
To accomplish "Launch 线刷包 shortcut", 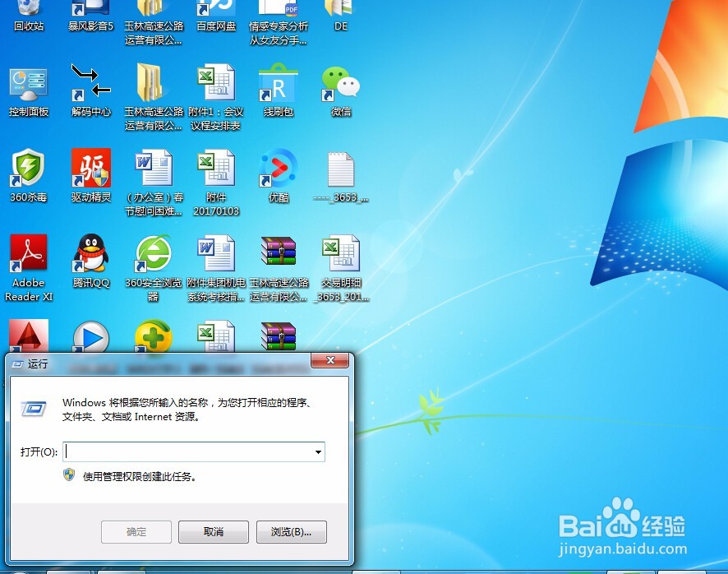I will (278, 90).
